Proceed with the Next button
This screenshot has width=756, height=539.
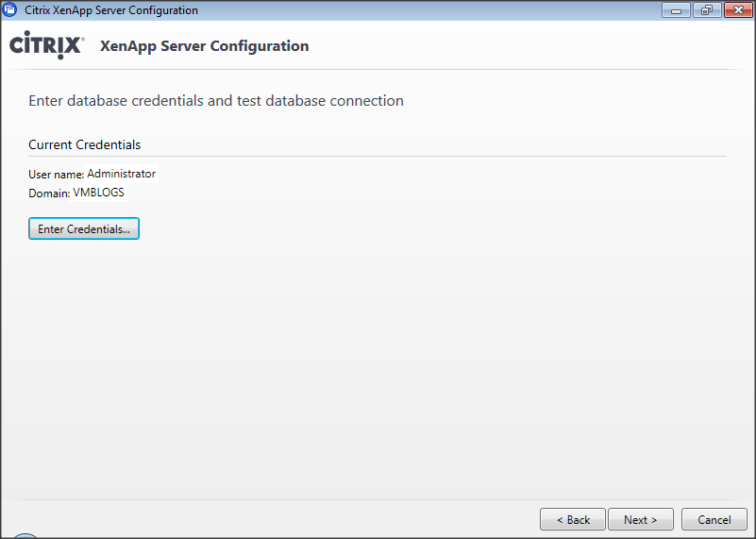[x=640, y=519]
